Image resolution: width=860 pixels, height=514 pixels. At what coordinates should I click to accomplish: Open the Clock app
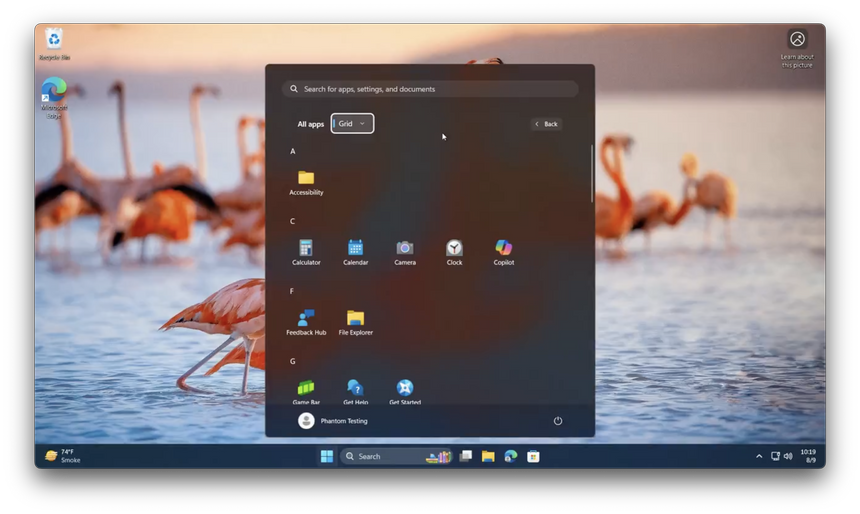click(454, 252)
